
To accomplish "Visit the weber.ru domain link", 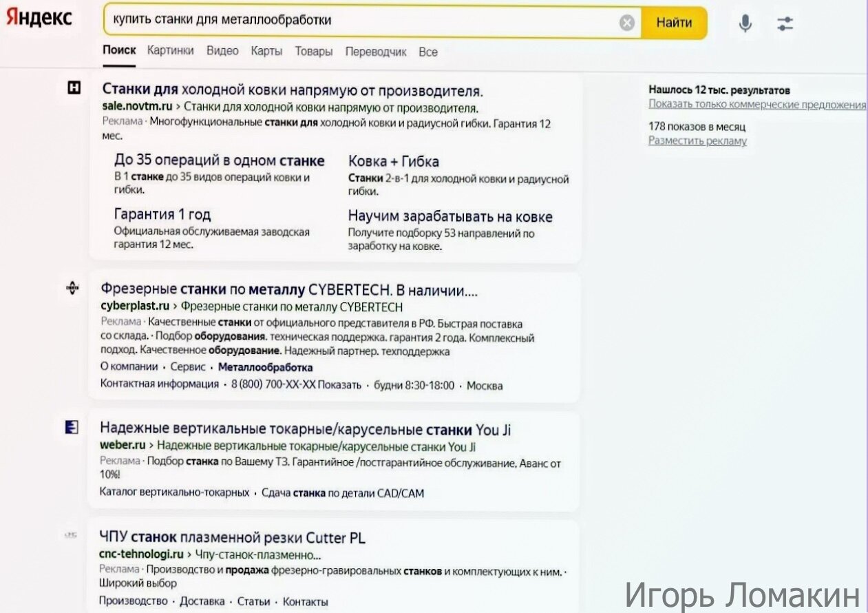I will coord(123,446).
